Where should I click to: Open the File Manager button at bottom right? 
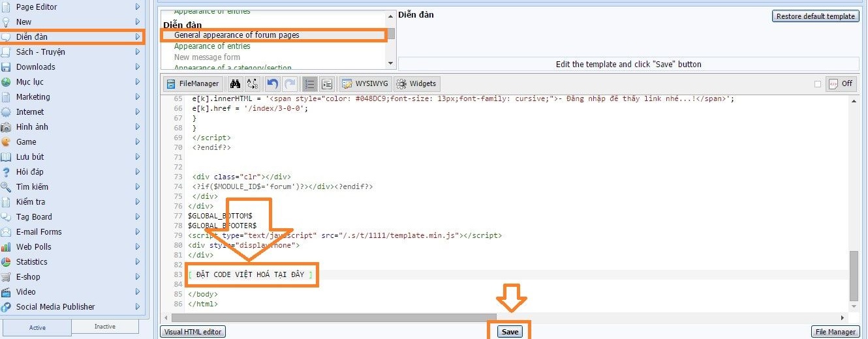835,332
